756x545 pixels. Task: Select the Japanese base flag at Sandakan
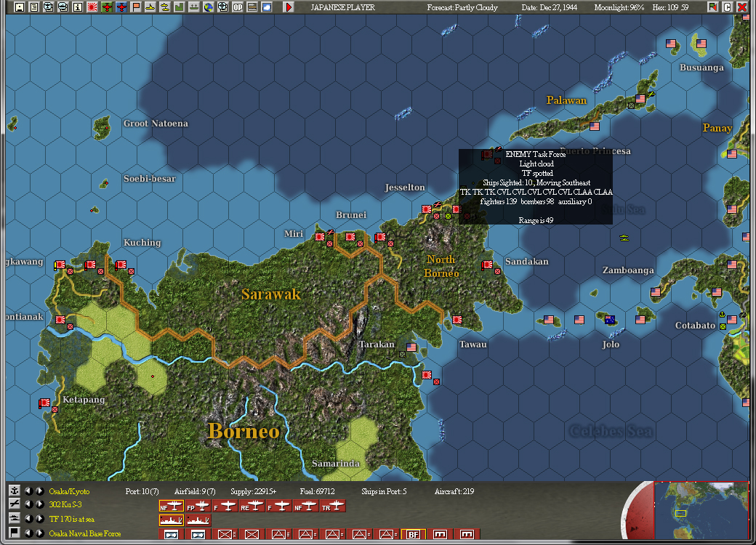click(487, 265)
